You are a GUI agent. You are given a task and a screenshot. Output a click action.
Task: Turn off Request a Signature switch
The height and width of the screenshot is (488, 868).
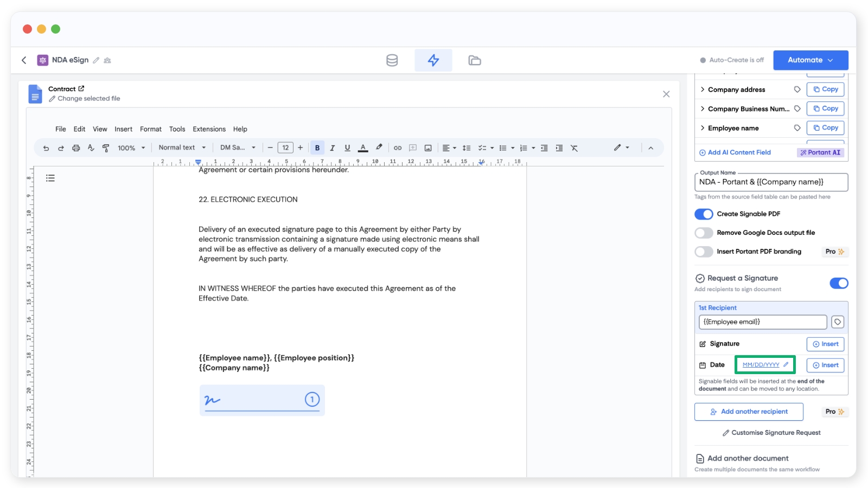coord(839,283)
